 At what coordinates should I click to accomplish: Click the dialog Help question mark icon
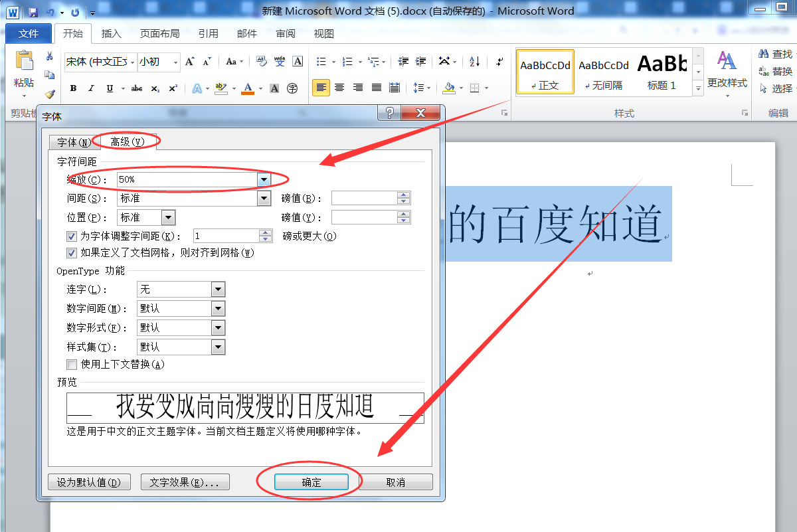click(389, 113)
